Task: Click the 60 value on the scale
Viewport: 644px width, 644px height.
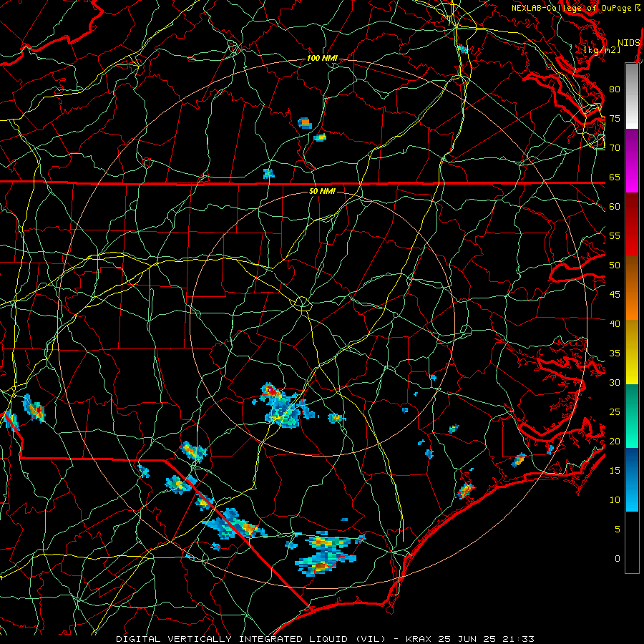Action: (x=615, y=207)
